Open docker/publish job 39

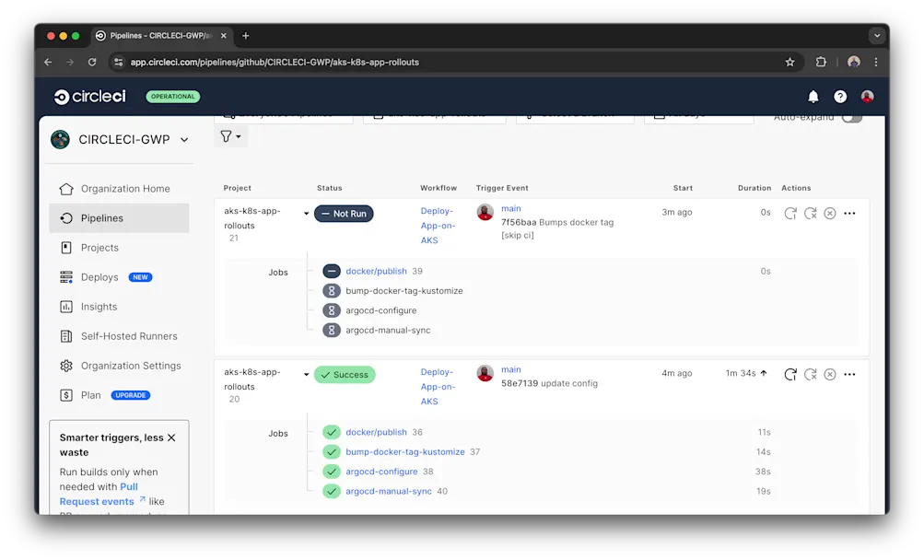376,271
